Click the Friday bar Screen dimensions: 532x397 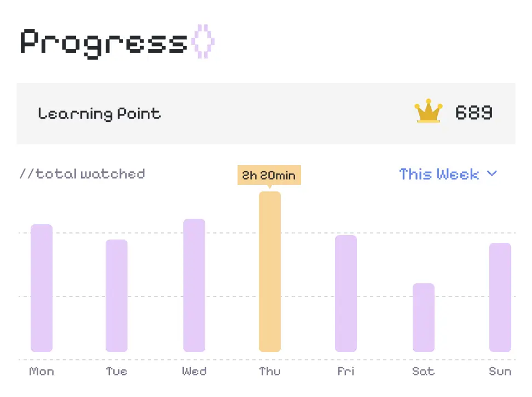pos(346,293)
